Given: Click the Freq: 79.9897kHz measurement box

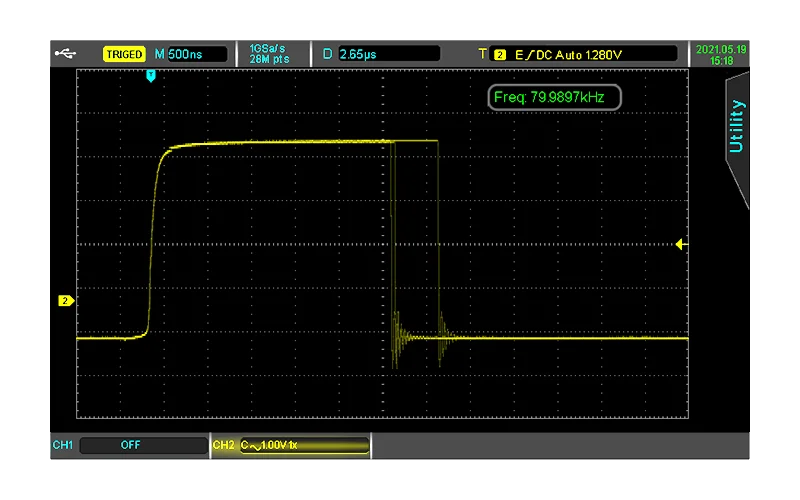Looking at the screenshot, I should pyautogui.click(x=555, y=97).
